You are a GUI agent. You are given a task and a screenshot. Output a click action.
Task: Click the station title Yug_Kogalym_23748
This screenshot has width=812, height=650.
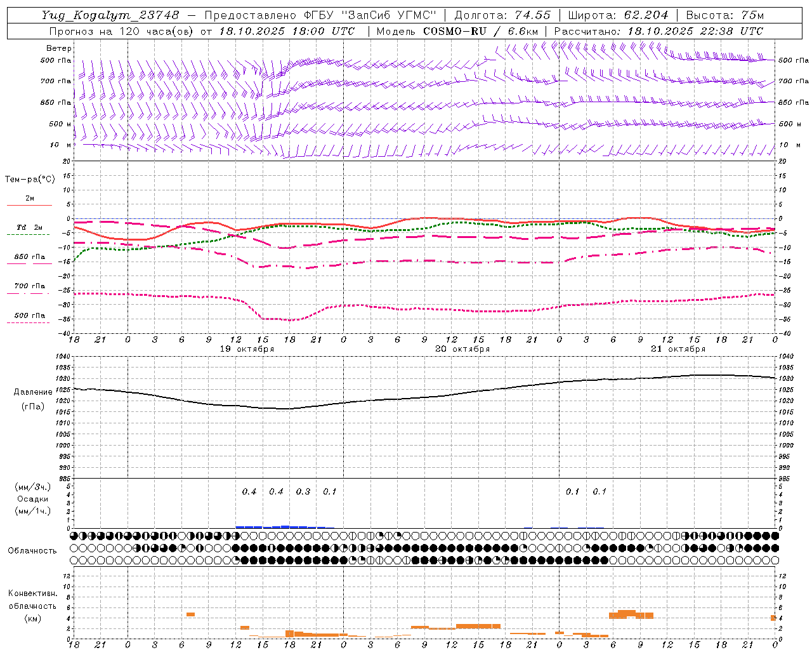[111, 15]
